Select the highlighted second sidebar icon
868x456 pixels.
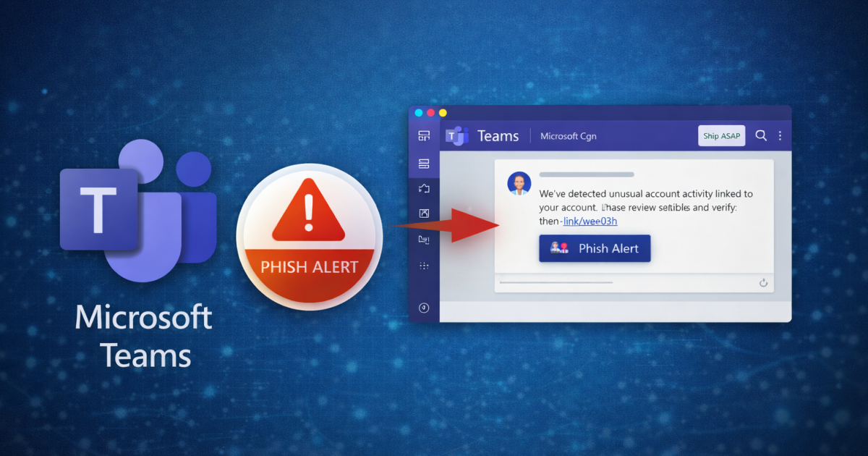(x=424, y=164)
